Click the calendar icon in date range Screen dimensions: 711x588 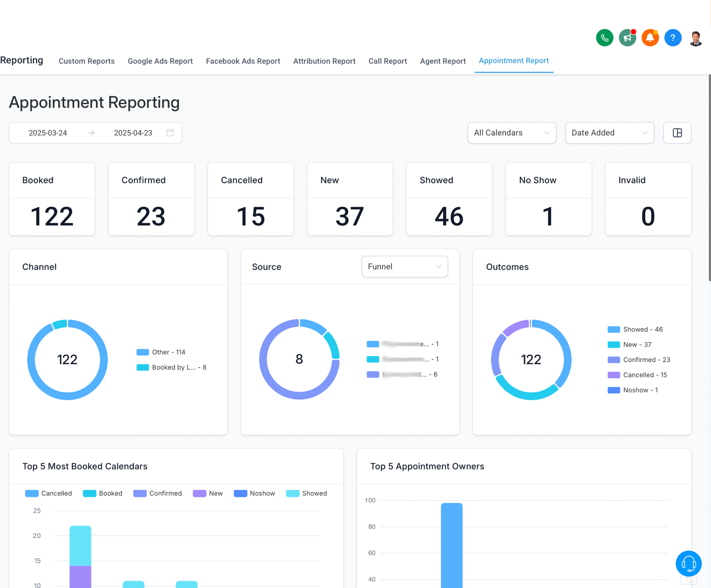(x=170, y=133)
